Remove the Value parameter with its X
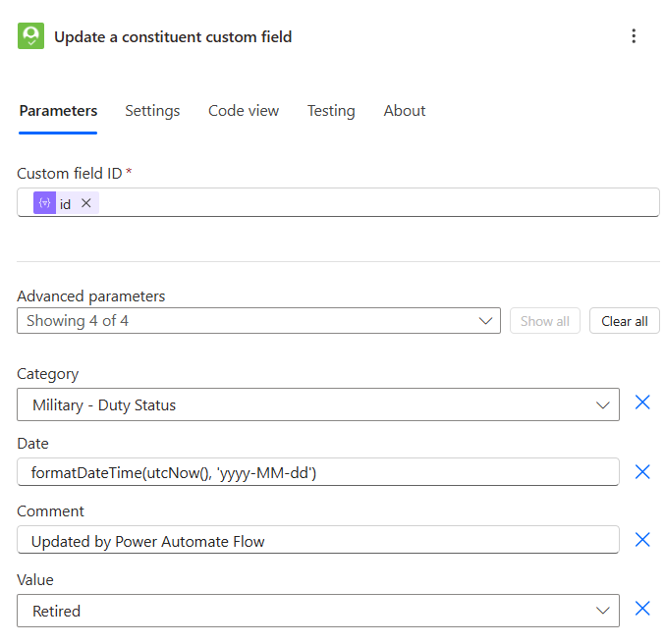 642,610
